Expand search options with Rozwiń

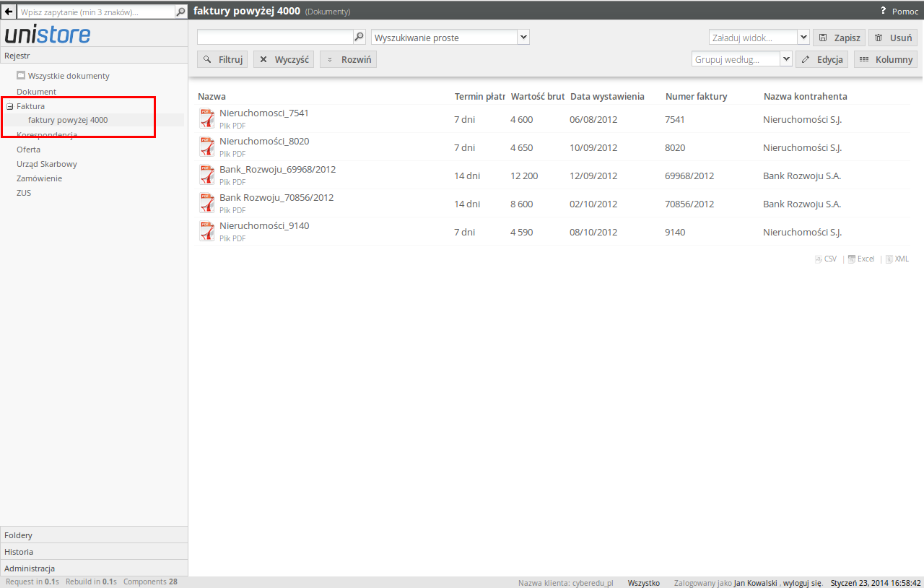[x=348, y=59]
